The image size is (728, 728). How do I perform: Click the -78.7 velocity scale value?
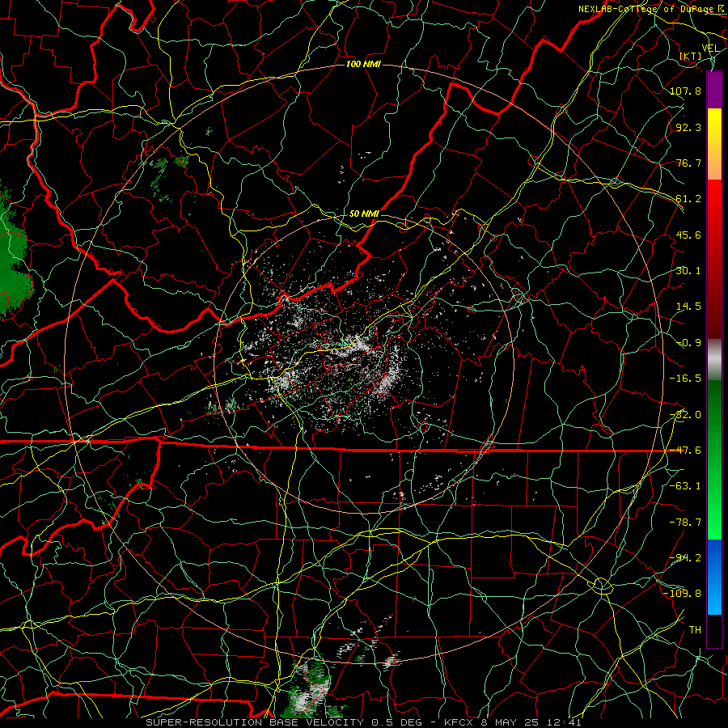click(x=685, y=523)
